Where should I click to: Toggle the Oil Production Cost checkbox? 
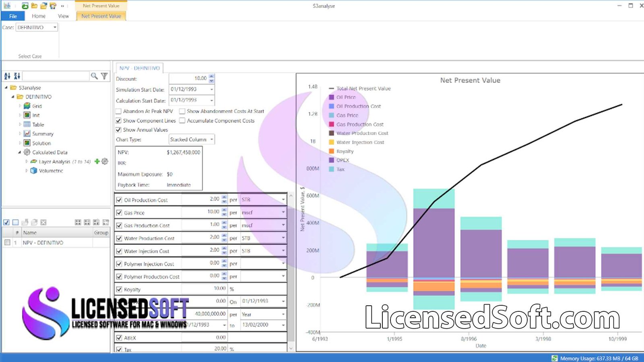pyautogui.click(x=119, y=200)
